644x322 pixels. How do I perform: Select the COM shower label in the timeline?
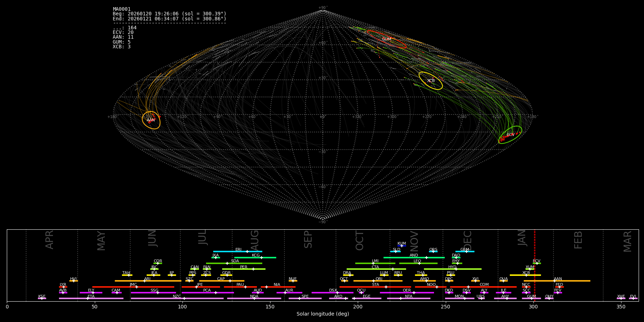pos(484,285)
